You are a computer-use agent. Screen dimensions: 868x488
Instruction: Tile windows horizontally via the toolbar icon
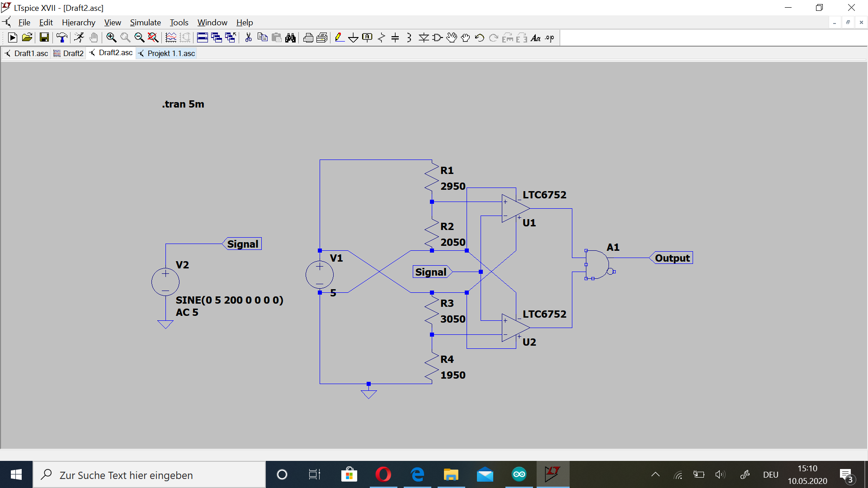203,38
